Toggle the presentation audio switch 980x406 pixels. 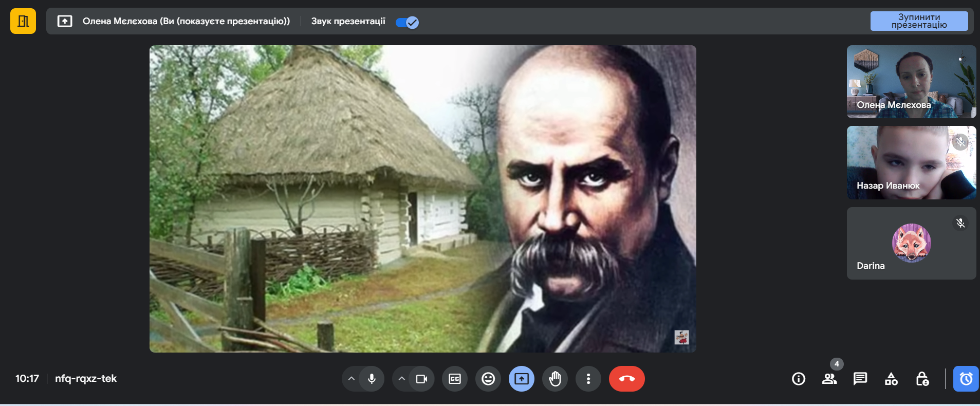point(407,22)
